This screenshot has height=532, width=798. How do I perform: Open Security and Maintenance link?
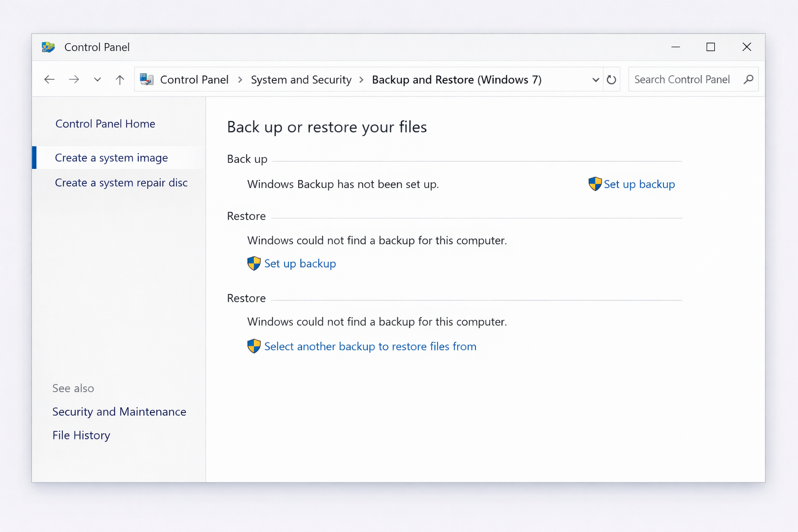click(x=119, y=411)
